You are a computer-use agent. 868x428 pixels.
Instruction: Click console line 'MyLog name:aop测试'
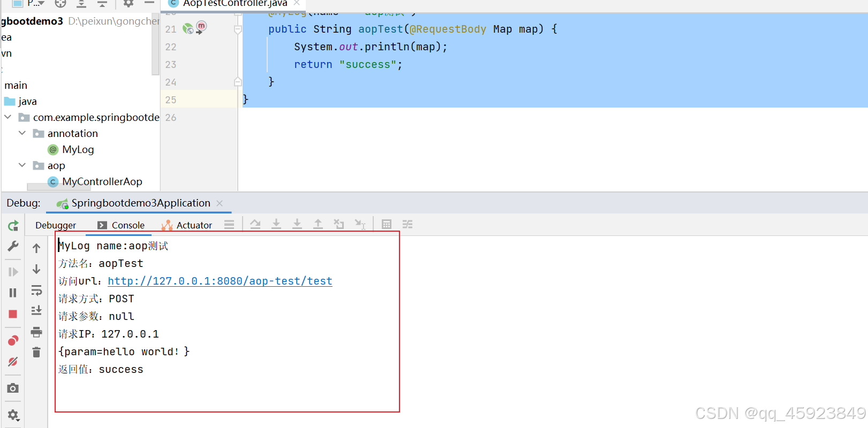click(x=114, y=246)
